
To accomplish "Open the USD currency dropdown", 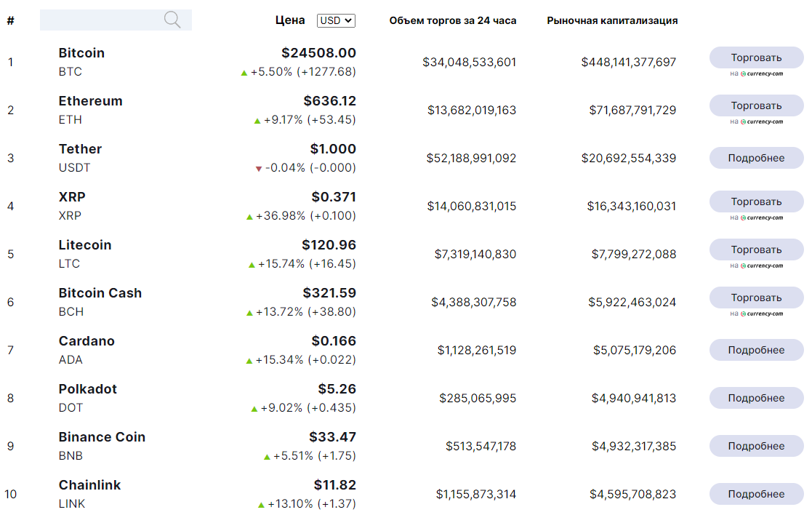I will click(x=336, y=20).
